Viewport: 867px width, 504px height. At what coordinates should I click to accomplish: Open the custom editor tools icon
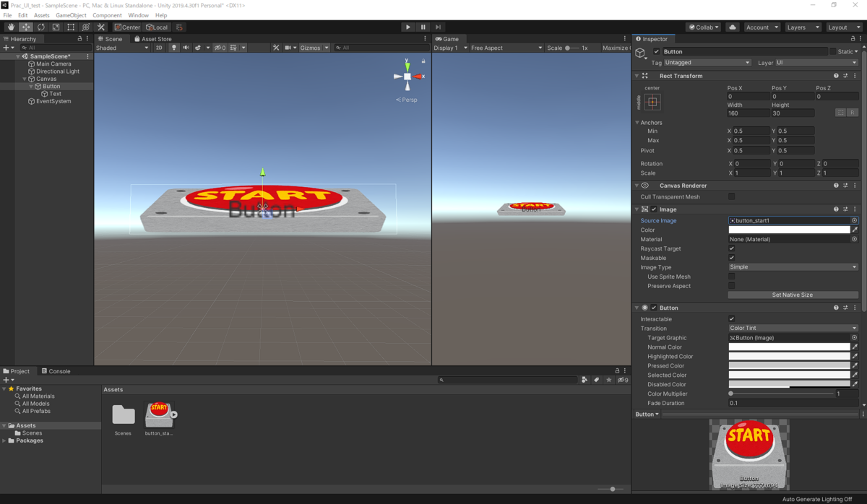[101, 27]
